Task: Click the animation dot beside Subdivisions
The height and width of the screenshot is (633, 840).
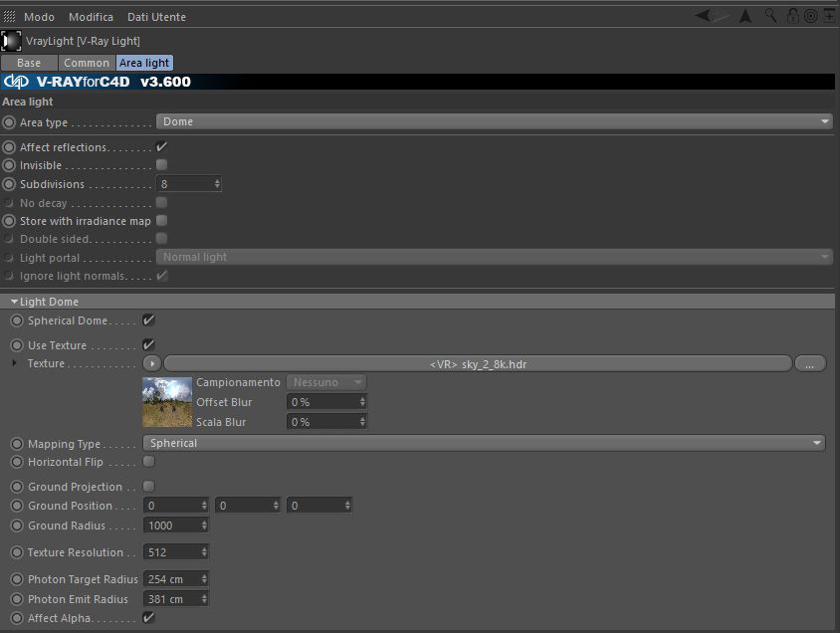Action: [9, 184]
